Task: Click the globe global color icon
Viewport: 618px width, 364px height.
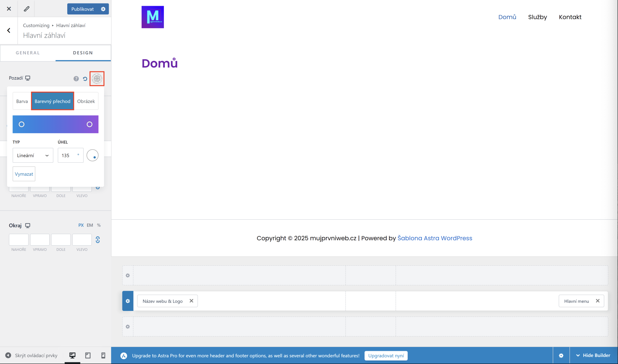Action: point(97,78)
